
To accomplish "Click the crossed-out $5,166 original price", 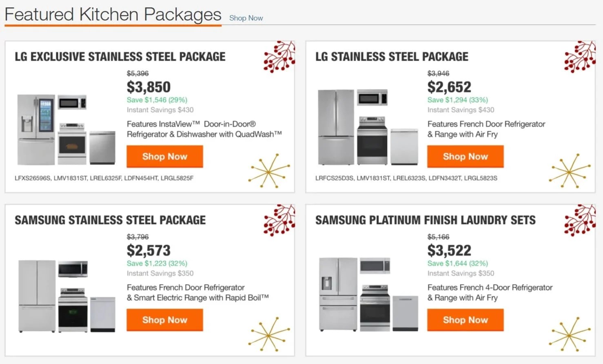I will (438, 236).
